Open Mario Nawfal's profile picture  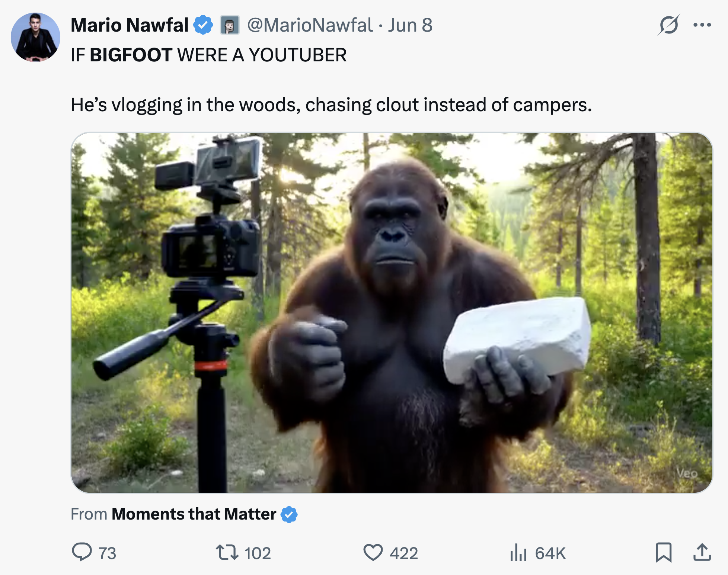click(35, 37)
